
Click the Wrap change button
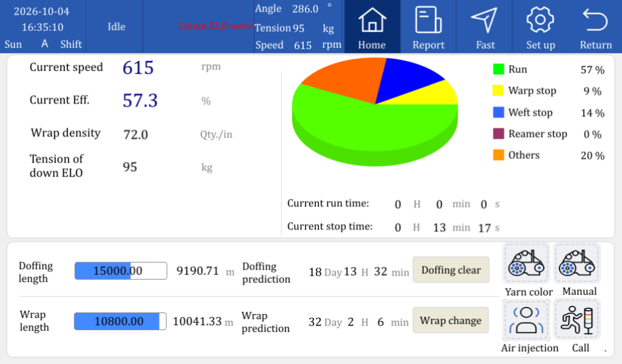[451, 320]
